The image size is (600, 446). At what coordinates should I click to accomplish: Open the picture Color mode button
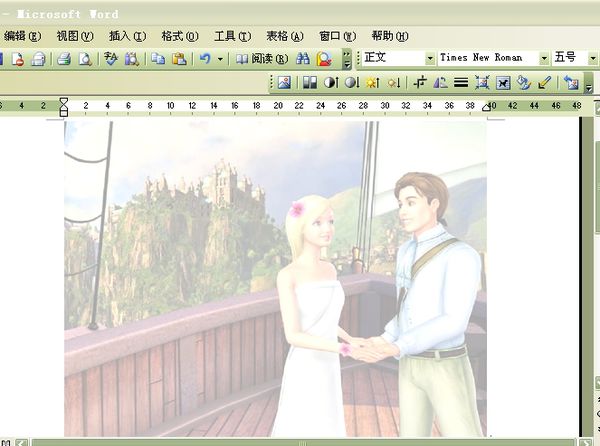tap(310, 83)
